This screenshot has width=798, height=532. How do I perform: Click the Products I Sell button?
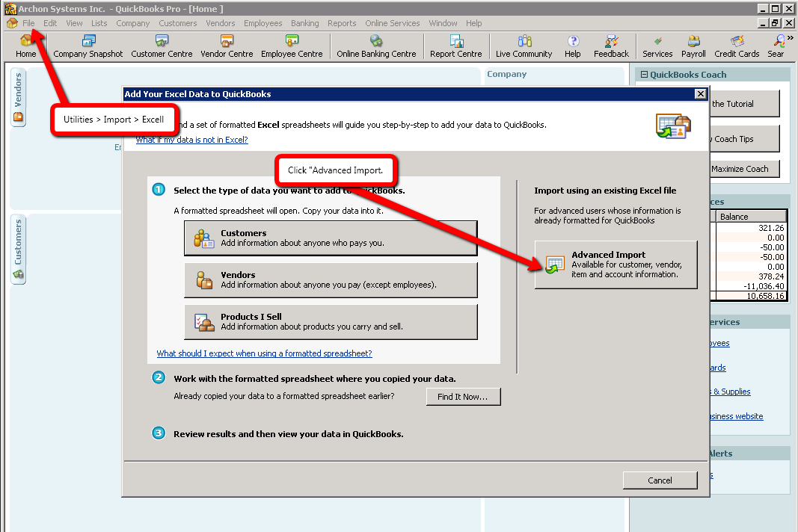(x=331, y=322)
